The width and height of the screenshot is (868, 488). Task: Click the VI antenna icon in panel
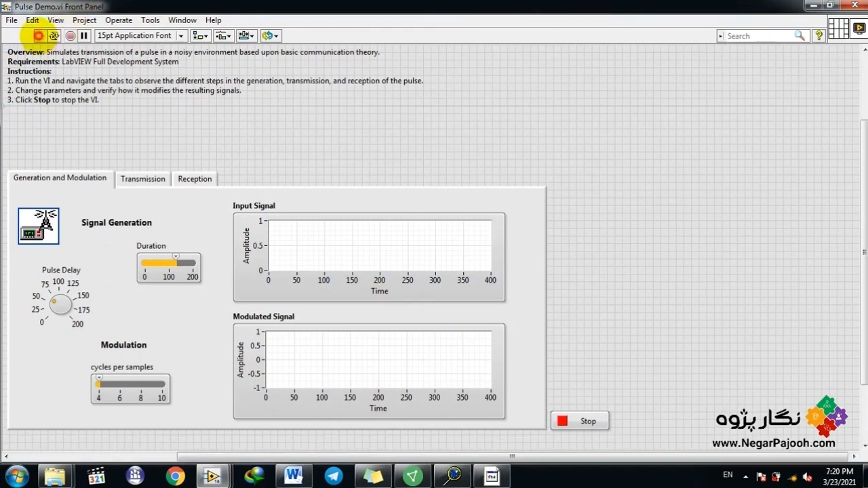coord(39,226)
